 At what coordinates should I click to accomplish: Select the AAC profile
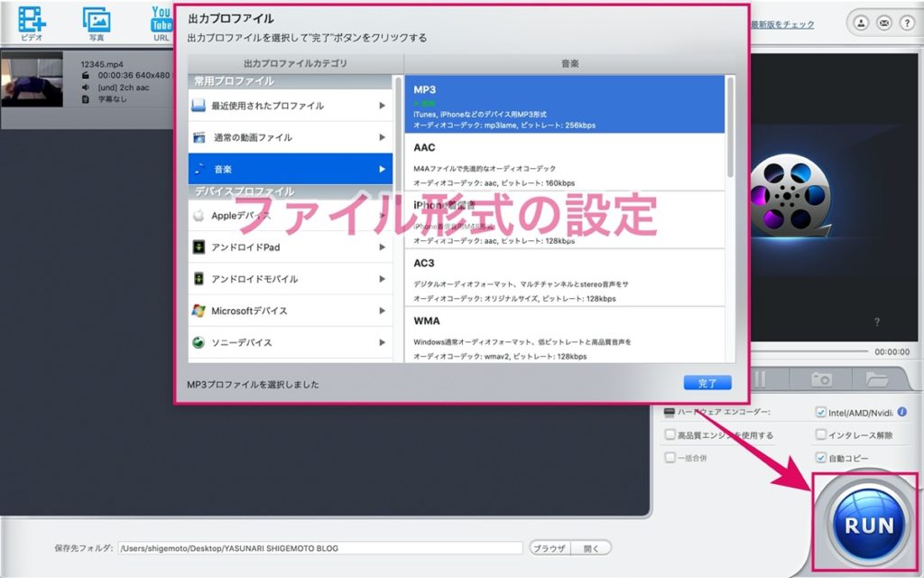point(565,163)
